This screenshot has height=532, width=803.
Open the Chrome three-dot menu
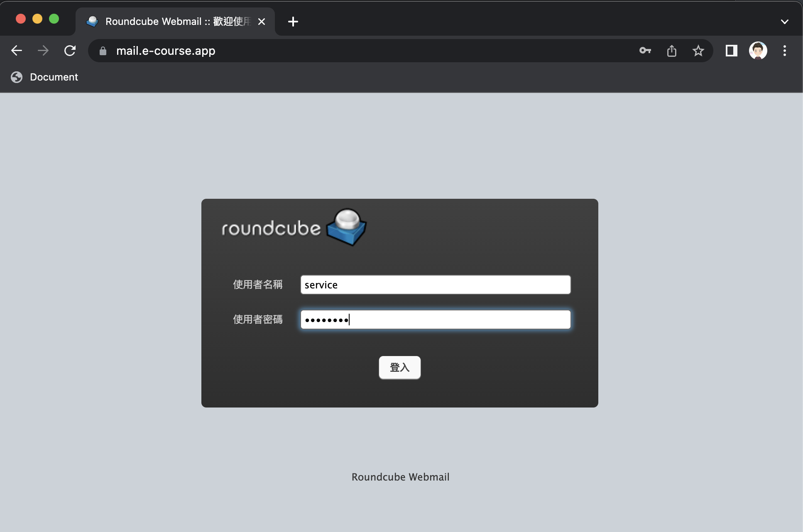pyautogui.click(x=785, y=51)
